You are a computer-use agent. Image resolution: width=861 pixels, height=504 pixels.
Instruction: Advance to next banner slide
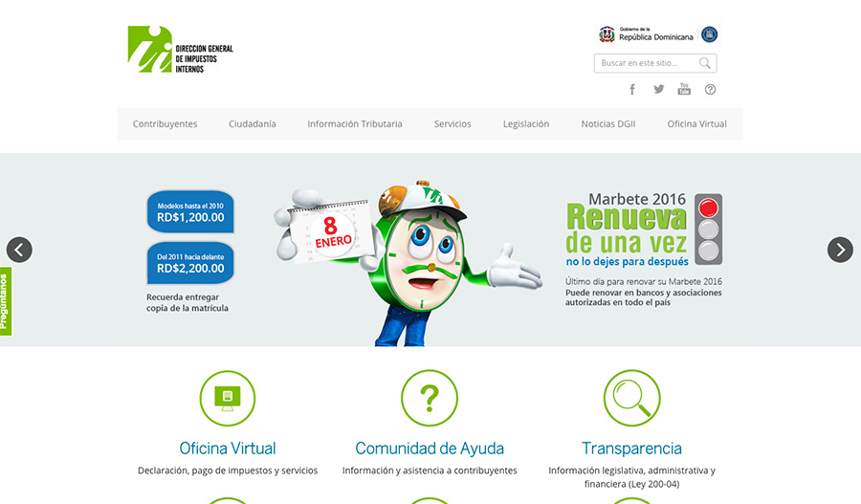(x=840, y=250)
